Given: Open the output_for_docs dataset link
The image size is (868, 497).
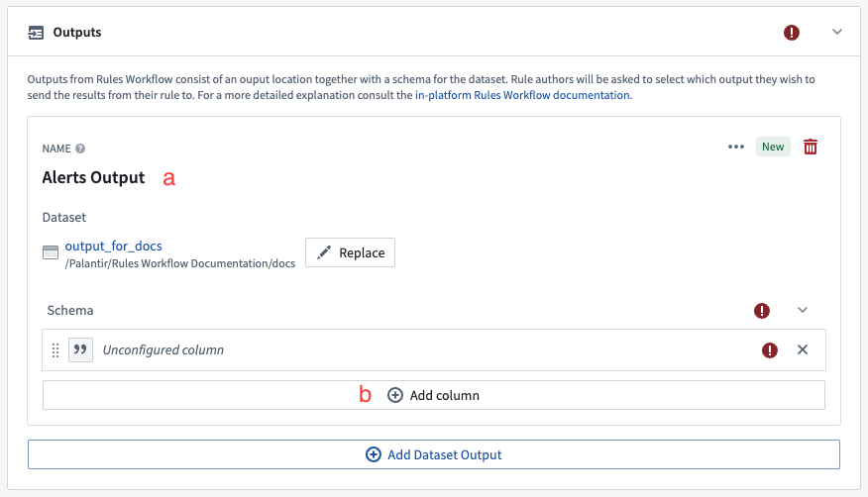Looking at the screenshot, I should point(114,246).
